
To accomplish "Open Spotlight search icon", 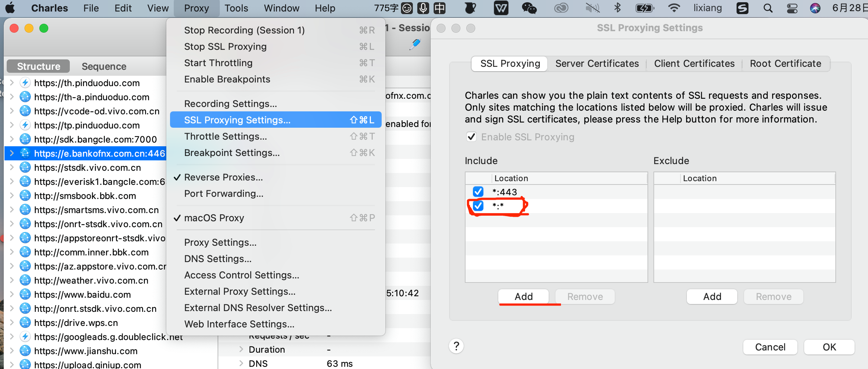I will pyautogui.click(x=768, y=8).
